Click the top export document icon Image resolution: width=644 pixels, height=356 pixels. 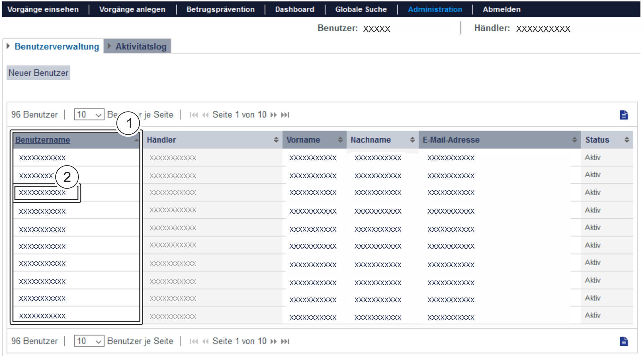coord(623,115)
